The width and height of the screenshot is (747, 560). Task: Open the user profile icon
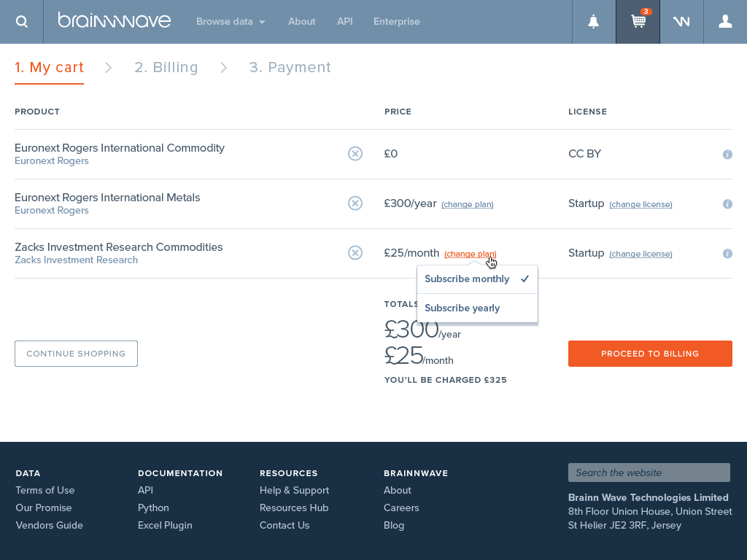coord(725,21)
